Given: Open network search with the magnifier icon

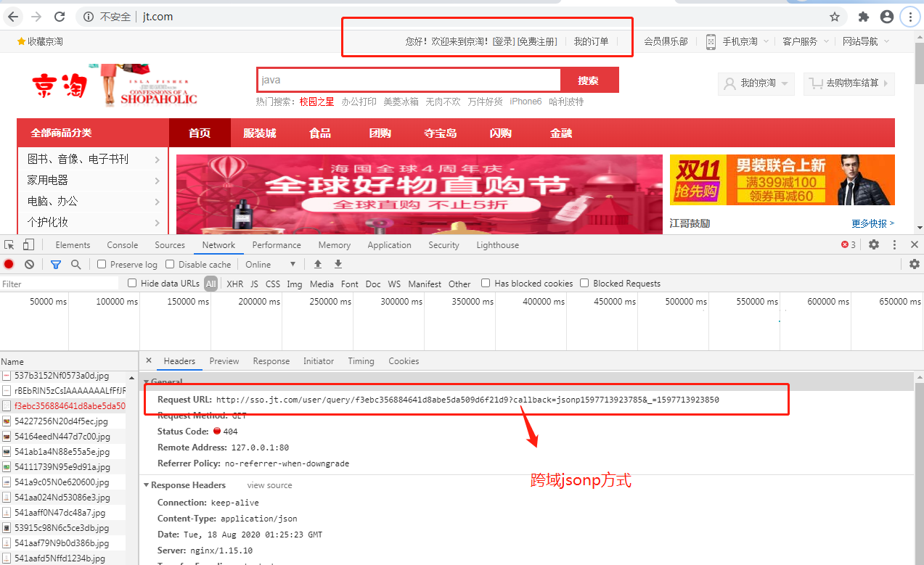Looking at the screenshot, I should [x=75, y=264].
